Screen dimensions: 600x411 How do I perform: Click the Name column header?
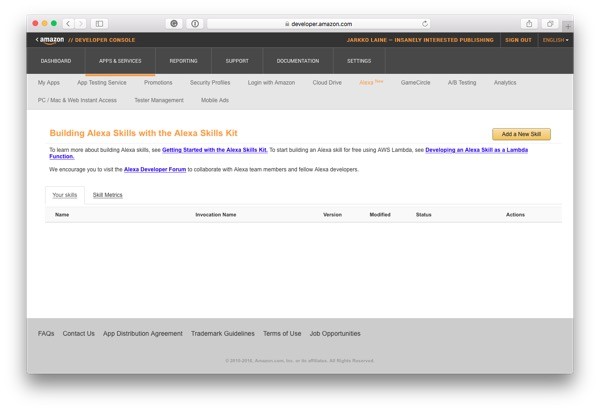coord(62,215)
